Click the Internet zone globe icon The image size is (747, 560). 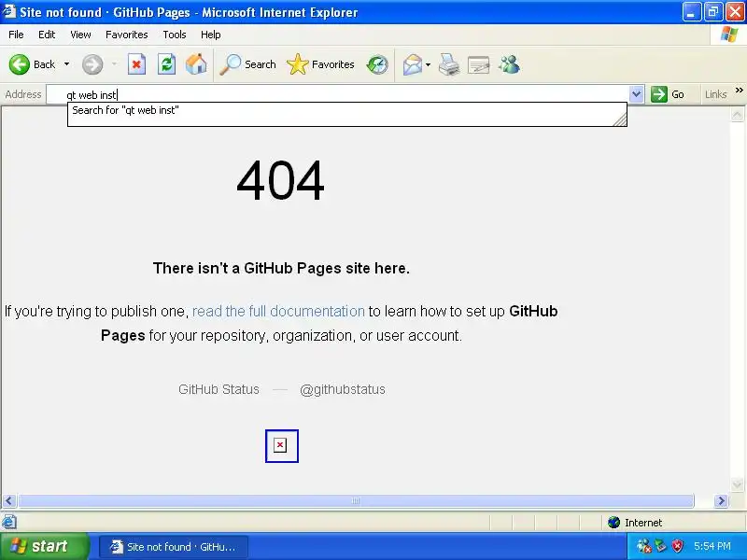point(613,523)
